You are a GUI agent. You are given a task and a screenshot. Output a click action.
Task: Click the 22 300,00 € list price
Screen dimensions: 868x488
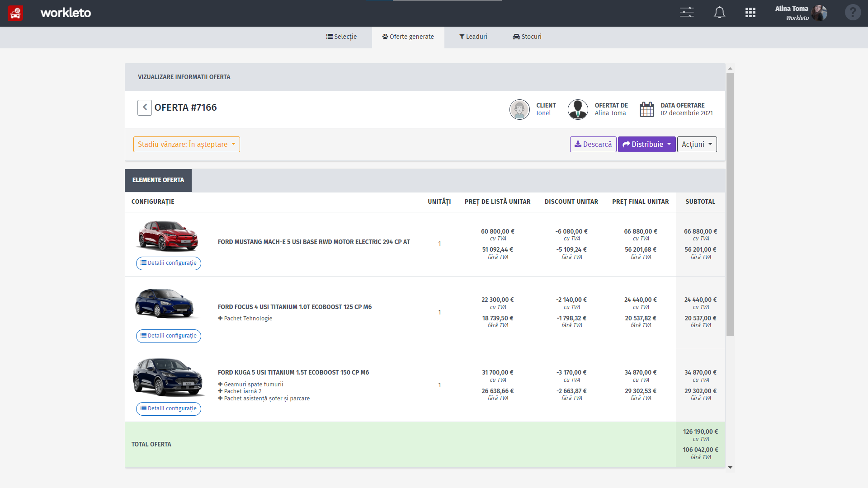498,300
